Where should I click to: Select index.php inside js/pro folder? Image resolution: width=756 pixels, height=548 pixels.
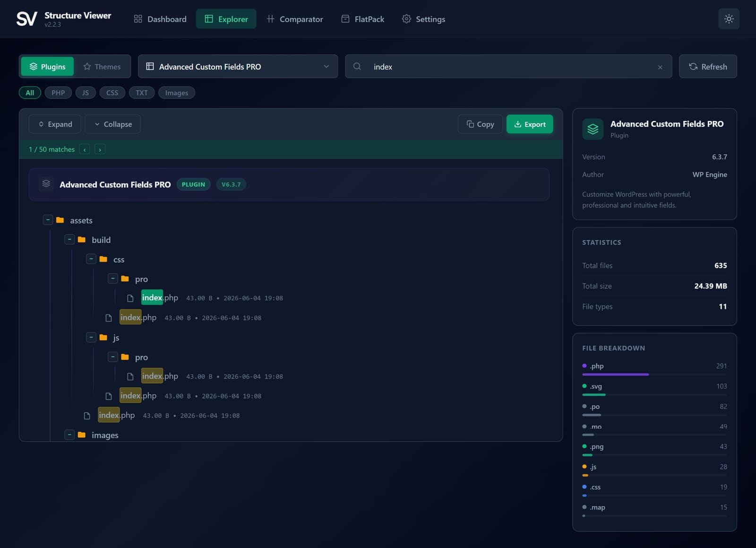[x=160, y=376]
